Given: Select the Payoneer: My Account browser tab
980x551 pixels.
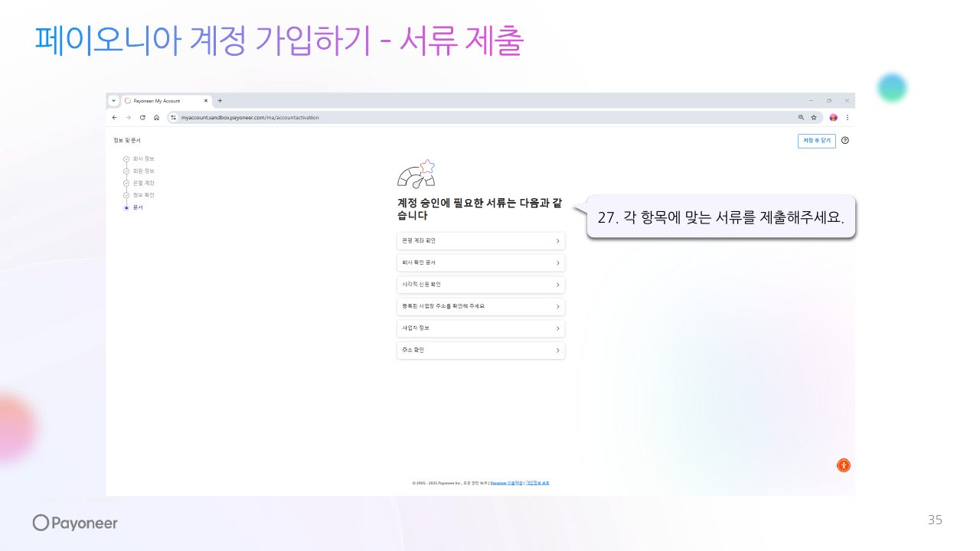Looking at the screenshot, I should coord(167,101).
